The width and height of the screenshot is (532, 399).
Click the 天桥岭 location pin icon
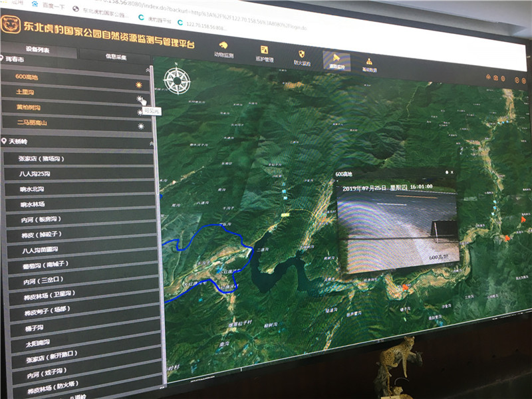[4, 141]
